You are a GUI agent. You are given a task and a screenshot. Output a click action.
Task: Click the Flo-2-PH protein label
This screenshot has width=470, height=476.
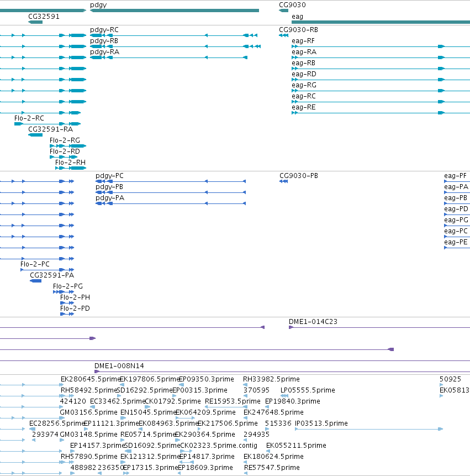click(75, 297)
